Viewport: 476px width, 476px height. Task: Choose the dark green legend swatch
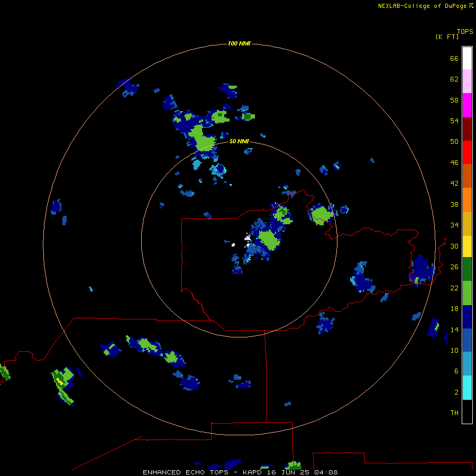click(x=467, y=269)
